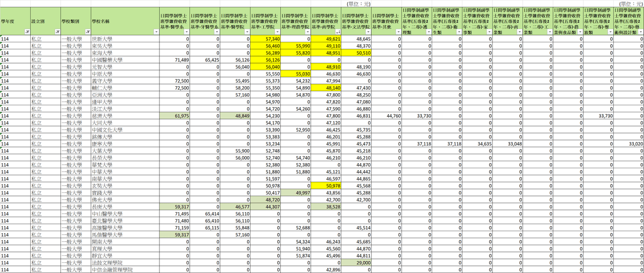Open filter dropdown for 工業類 column
644x273 pixels.
(549, 32)
